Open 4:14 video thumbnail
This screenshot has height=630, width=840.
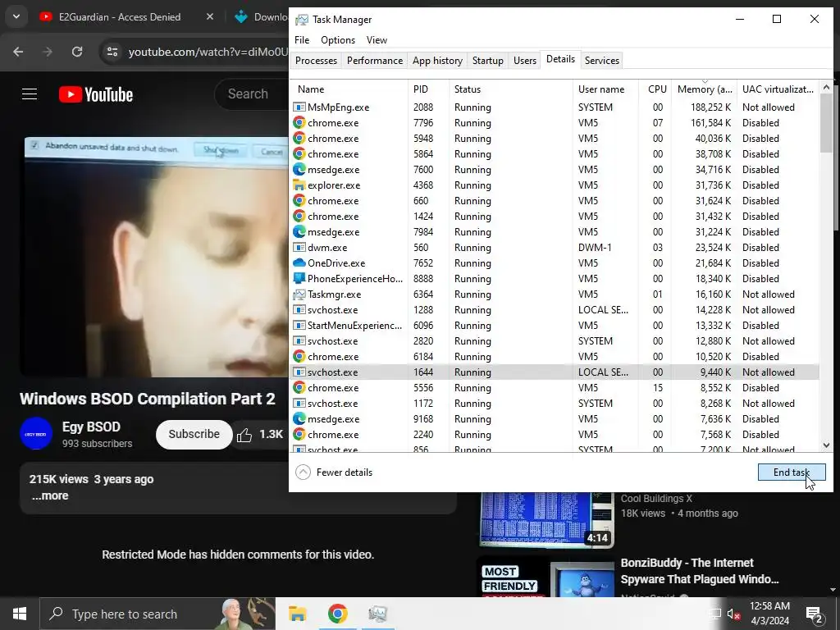pyautogui.click(x=547, y=519)
